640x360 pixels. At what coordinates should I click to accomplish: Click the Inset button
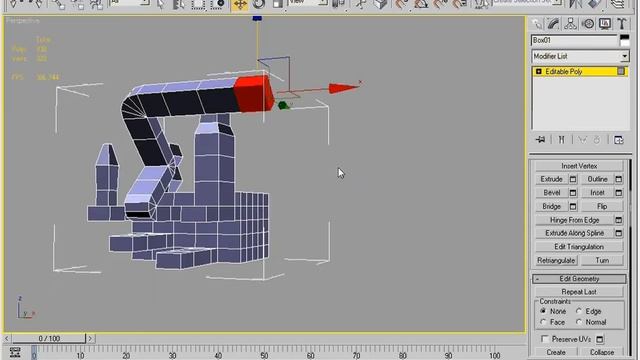click(x=597, y=193)
